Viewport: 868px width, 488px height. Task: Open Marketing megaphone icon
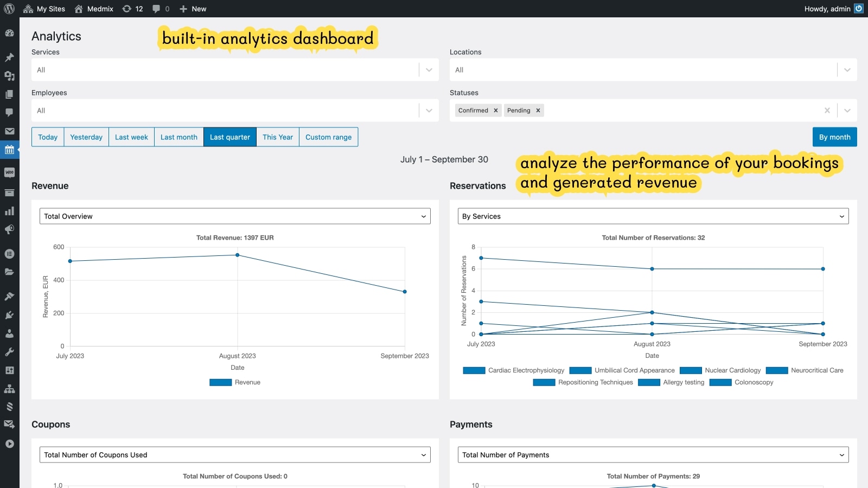pos(9,229)
